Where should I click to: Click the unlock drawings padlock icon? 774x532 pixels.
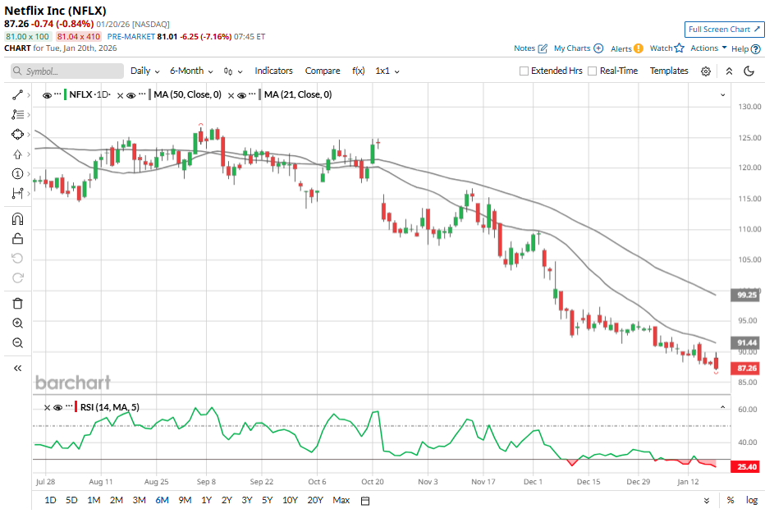(17, 239)
